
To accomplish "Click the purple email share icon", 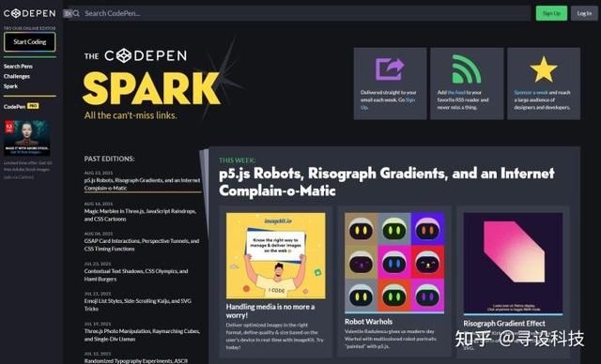I will point(390,69).
